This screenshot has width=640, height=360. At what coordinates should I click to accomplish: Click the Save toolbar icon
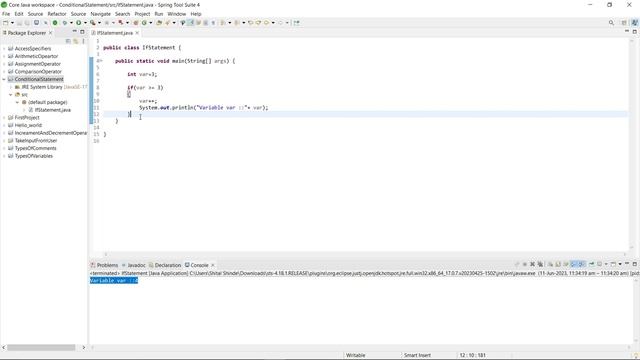tap(19, 23)
